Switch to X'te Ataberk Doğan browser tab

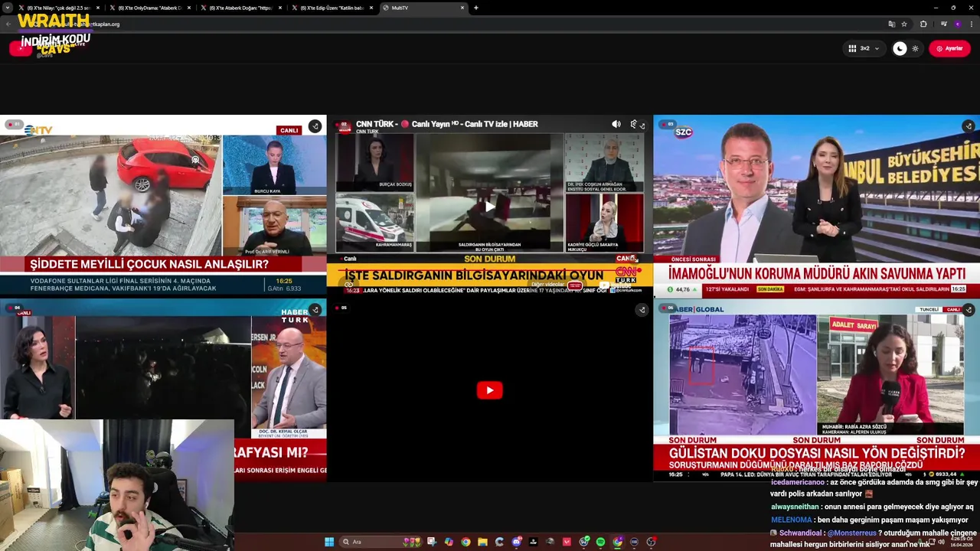(x=240, y=8)
